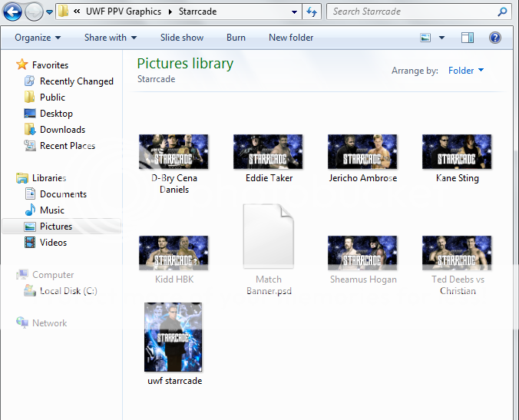519x420 pixels.
Task: Click the Back navigation arrow button
Action: [x=12, y=12]
